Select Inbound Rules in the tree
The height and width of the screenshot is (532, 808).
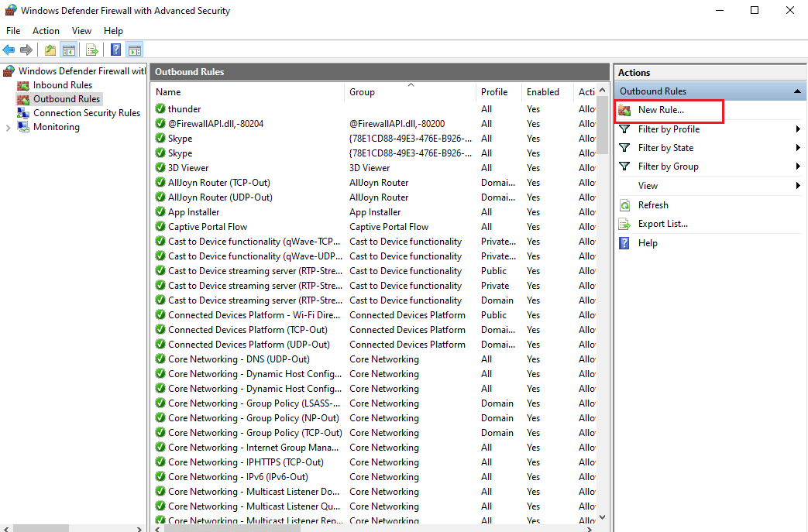tap(62, 85)
